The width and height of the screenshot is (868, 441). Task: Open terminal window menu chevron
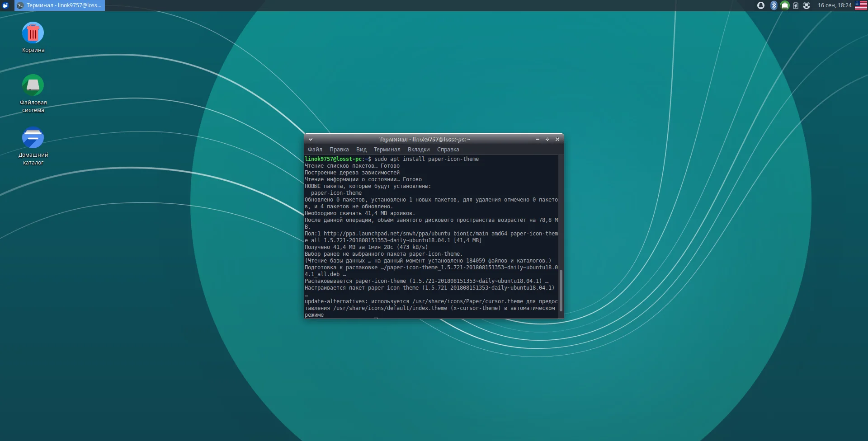click(x=311, y=140)
